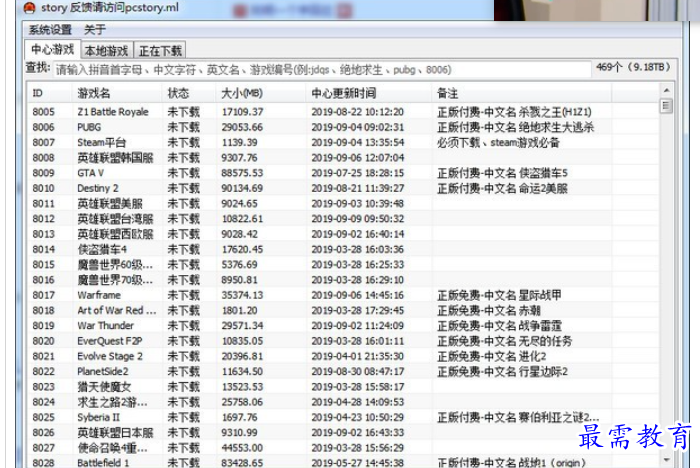The width and height of the screenshot is (700, 468).
Task: Click note 正版免费-中文名 战争雷霆
Action: [x=499, y=326]
